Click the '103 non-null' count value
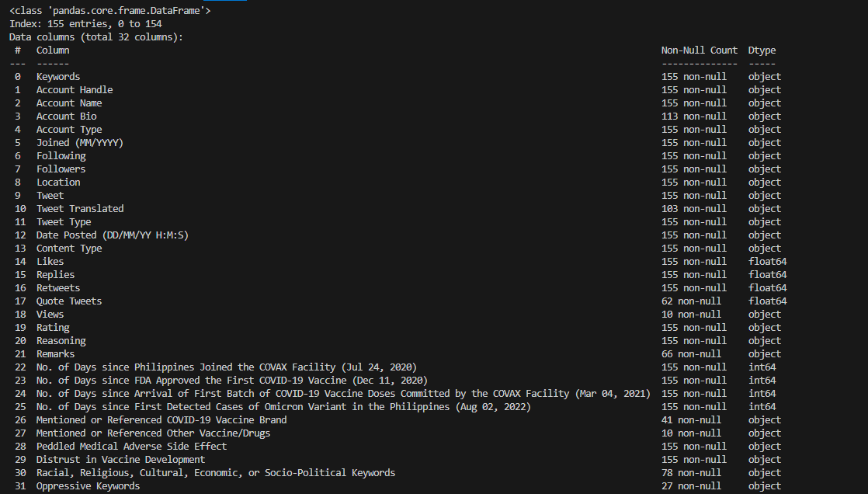 tap(694, 209)
